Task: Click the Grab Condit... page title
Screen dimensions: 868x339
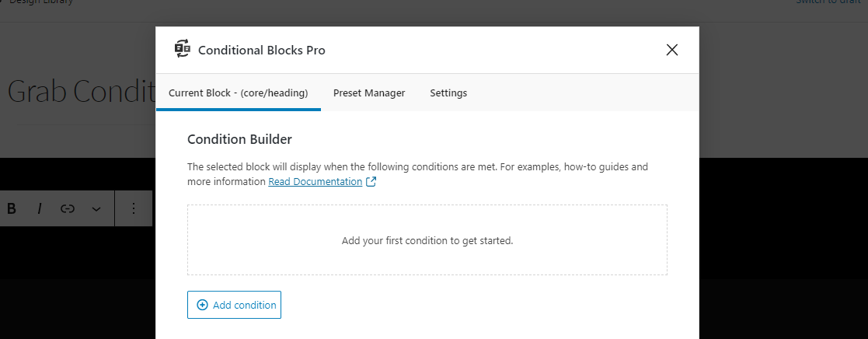Action: [x=82, y=91]
